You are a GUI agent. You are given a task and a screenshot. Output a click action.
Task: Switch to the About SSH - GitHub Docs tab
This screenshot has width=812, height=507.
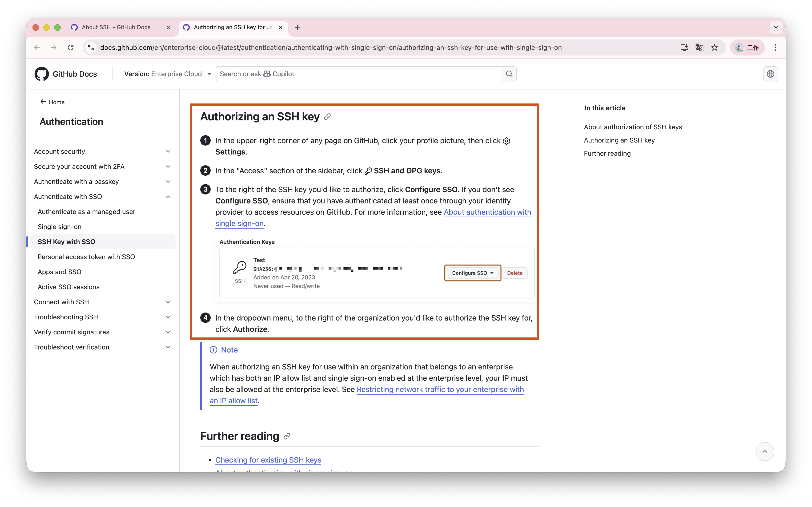(116, 27)
